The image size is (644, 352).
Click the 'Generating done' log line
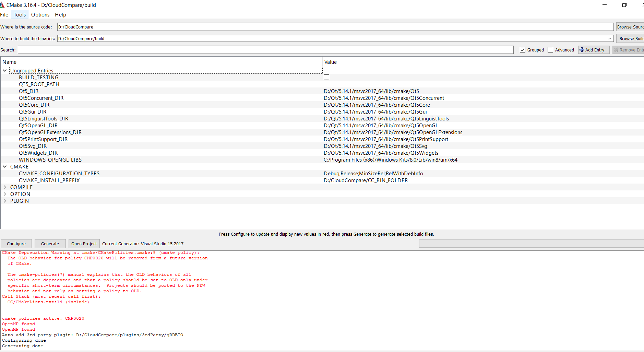coord(23,346)
